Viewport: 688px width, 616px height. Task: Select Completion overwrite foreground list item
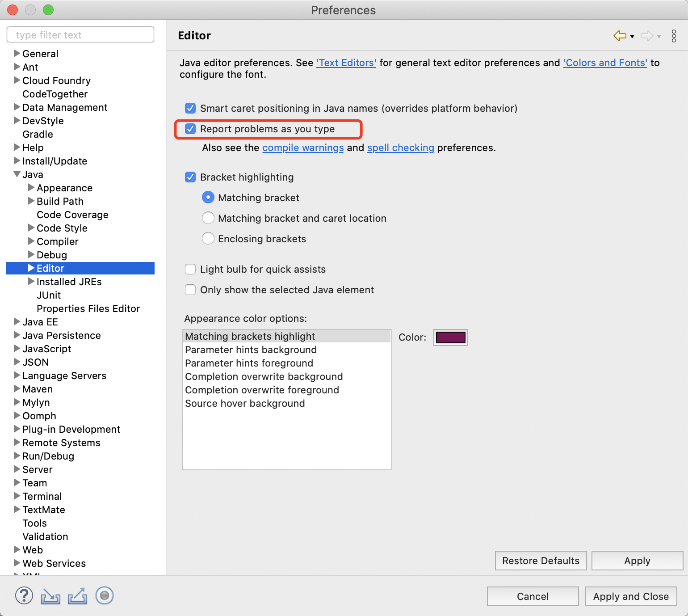(x=287, y=390)
